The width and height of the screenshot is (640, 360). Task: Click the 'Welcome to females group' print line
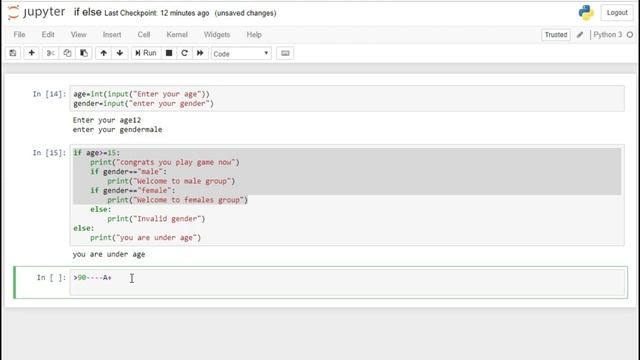point(178,200)
